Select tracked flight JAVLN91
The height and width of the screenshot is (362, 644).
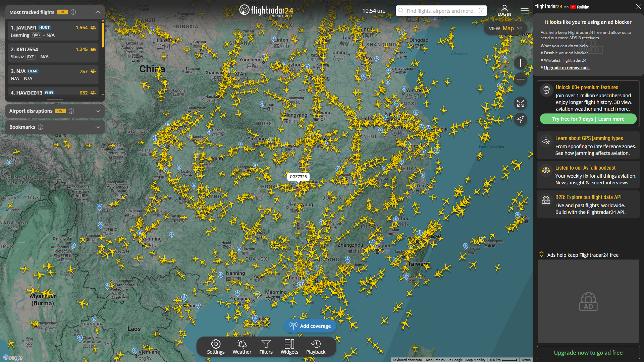tap(53, 31)
